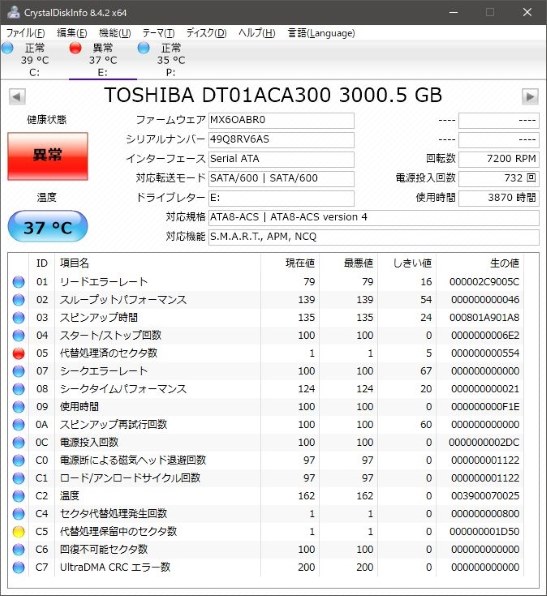Open the 機能(U) menu
Screen dimensions: 547x596
click(x=115, y=33)
